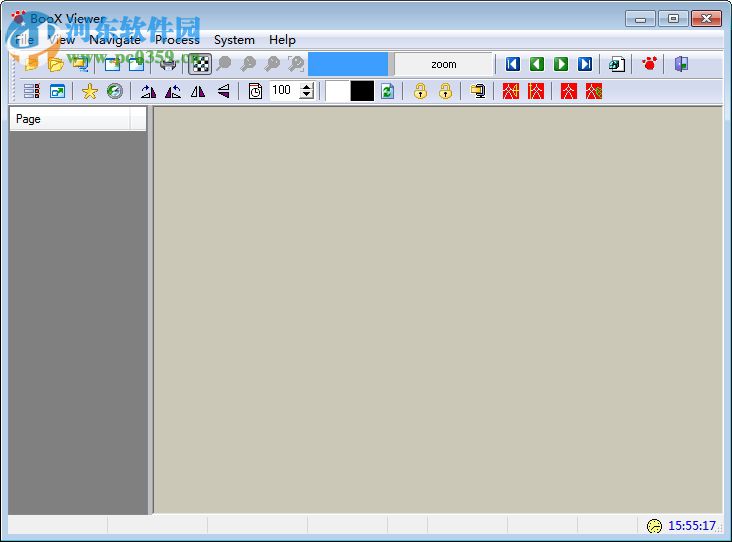Rotate the image clockwise

click(x=148, y=91)
